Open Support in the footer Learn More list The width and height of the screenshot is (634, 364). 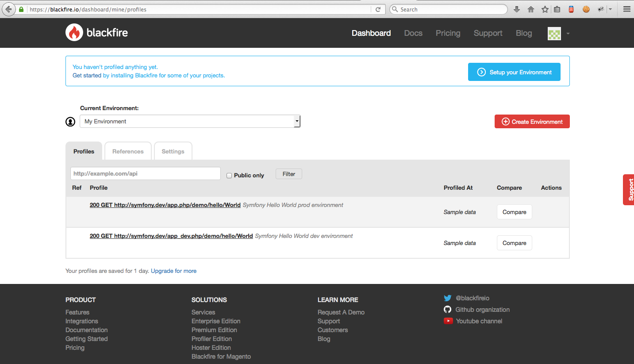329,321
